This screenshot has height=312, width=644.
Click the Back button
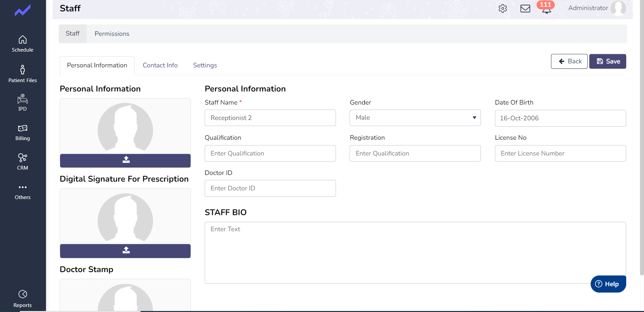[x=569, y=61]
